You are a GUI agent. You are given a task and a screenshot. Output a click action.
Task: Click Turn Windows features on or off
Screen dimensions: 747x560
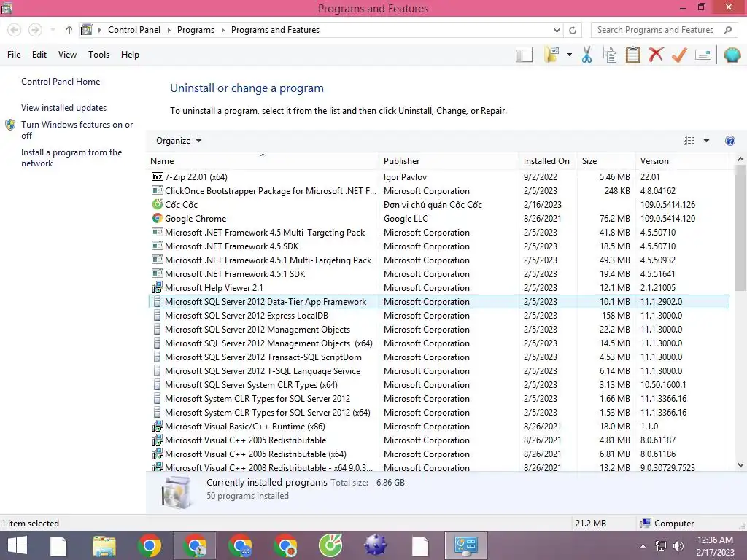click(x=77, y=130)
